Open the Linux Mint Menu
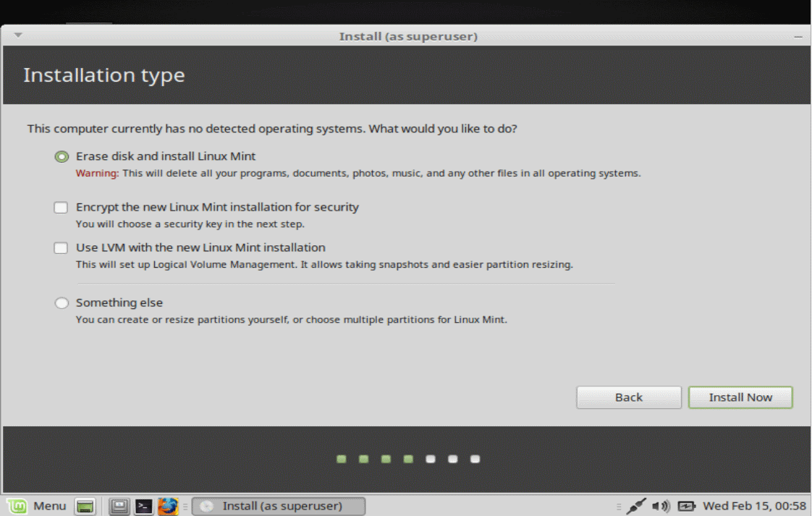The height and width of the screenshot is (516, 812). point(38,506)
